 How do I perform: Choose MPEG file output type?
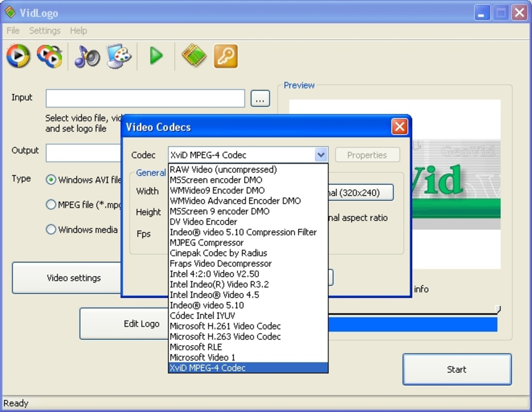pyautogui.click(x=51, y=204)
